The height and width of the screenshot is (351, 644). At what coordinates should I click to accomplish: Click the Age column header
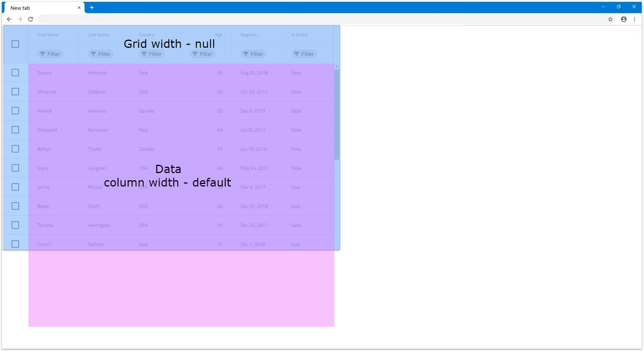218,35
